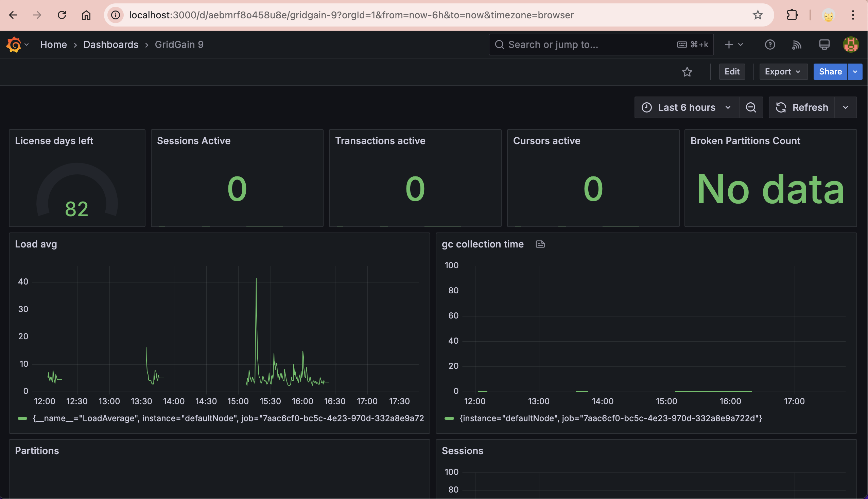Reload the page with the refresh icon
Image resolution: width=868 pixels, height=499 pixels.
click(62, 15)
